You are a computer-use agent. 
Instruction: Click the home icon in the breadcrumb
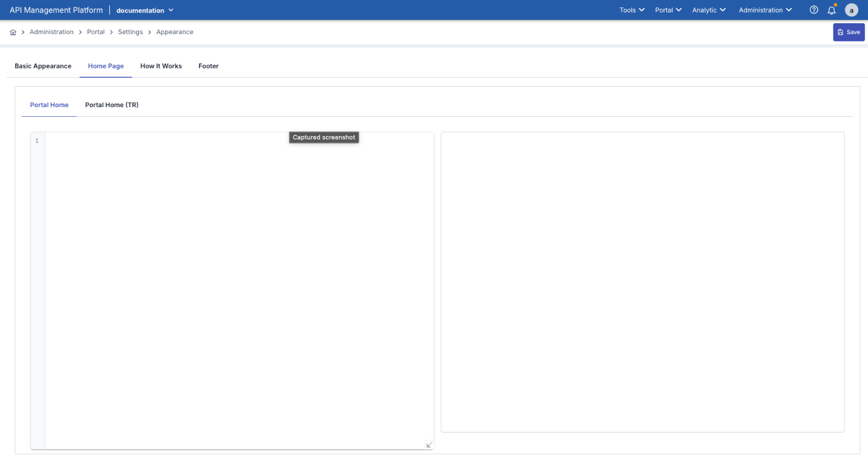coord(13,32)
